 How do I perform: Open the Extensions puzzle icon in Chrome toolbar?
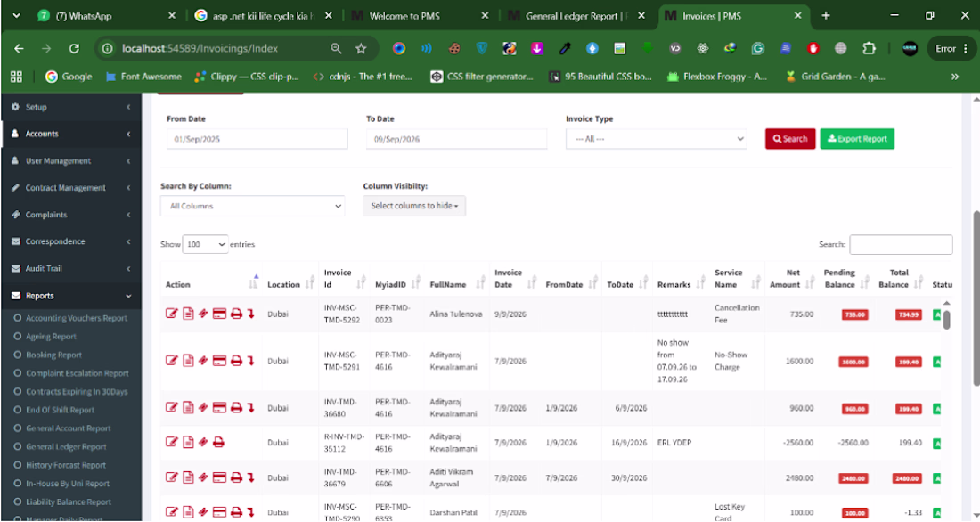click(869, 48)
